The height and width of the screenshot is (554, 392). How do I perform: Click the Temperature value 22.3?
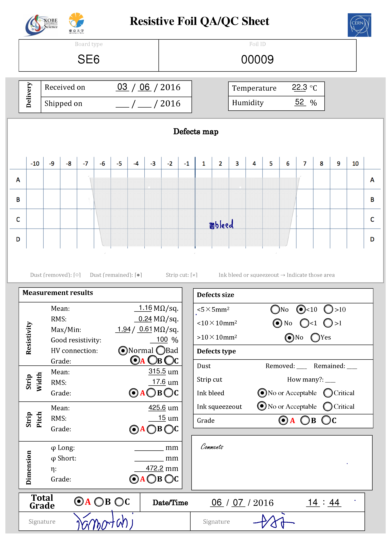(299, 87)
